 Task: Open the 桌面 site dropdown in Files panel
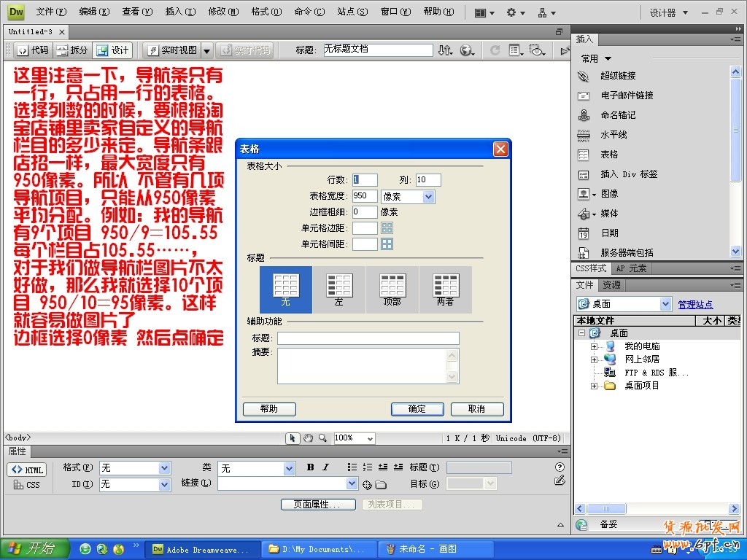click(x=665, y=304)
